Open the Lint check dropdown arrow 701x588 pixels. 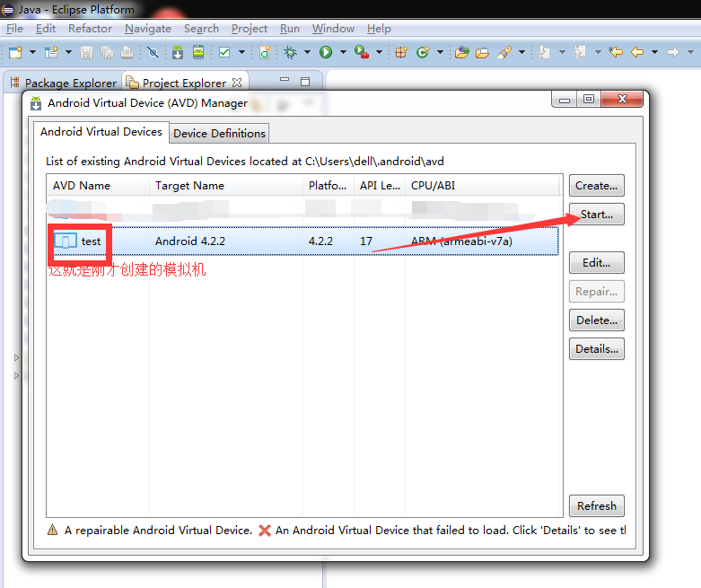click(241, 52)
